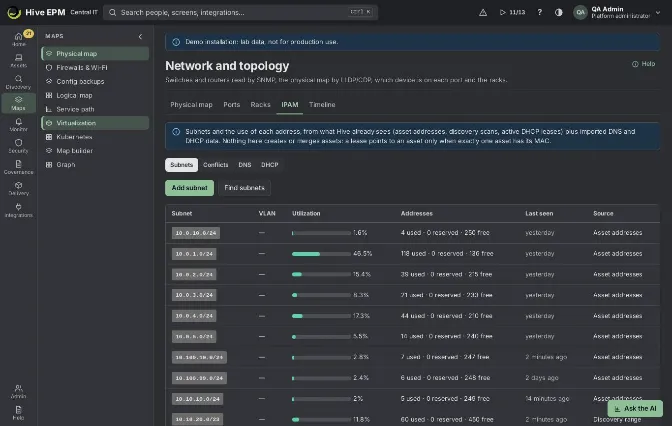Viewport: 672px width, 426px height.
Task: Open Service path in the Maps menu
Action: pyautogui.click(x=95, y=109)
